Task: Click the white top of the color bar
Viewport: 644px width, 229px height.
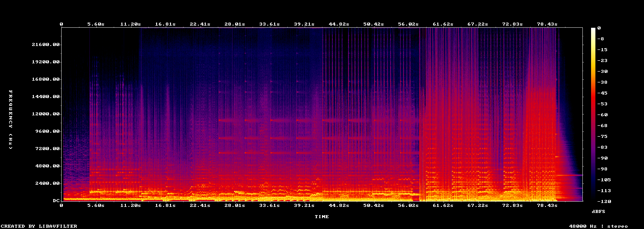Action: [x=593, y=29]
